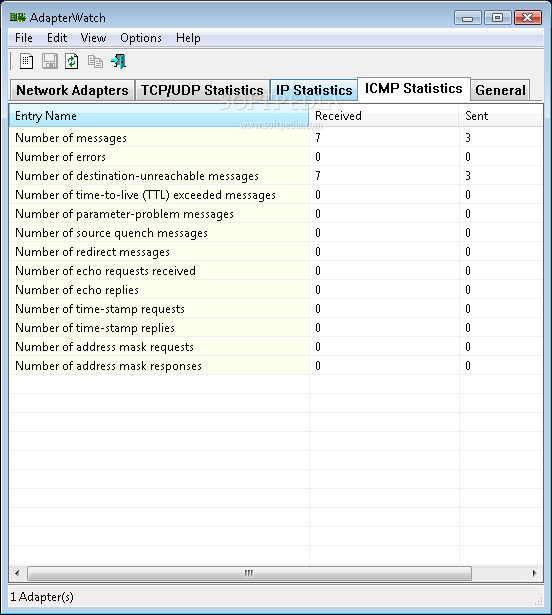The height and width of the screenshot is (615, 552).
Task: Click the Exit door icon
Action: pyautogui.click(x=118, y=61)
